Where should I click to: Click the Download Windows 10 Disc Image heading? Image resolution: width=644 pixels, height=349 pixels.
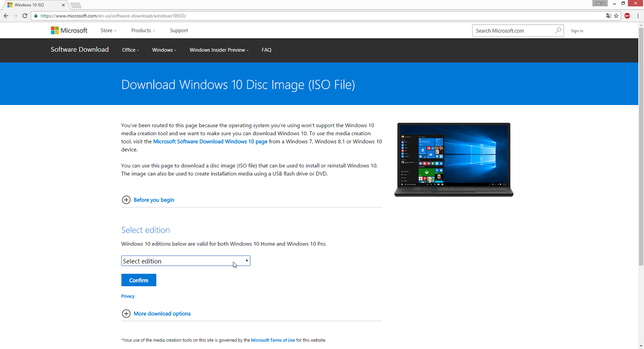pyautogui.click(x=238, y=85)
